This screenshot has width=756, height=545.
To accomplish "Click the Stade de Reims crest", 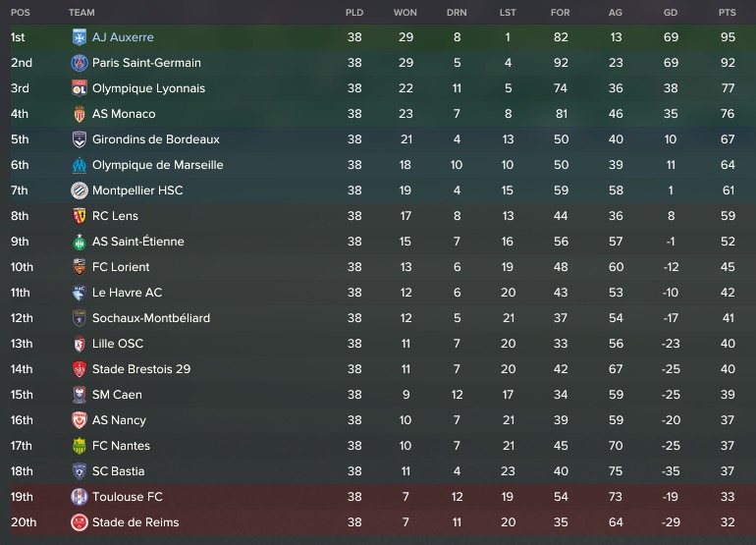I will click(80, 522).
